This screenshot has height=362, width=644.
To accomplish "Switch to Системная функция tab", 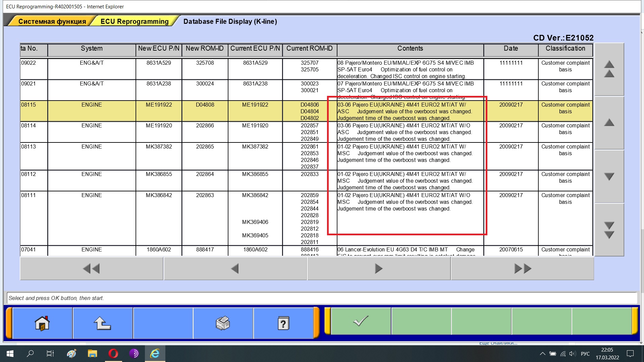I will [52, 21].
